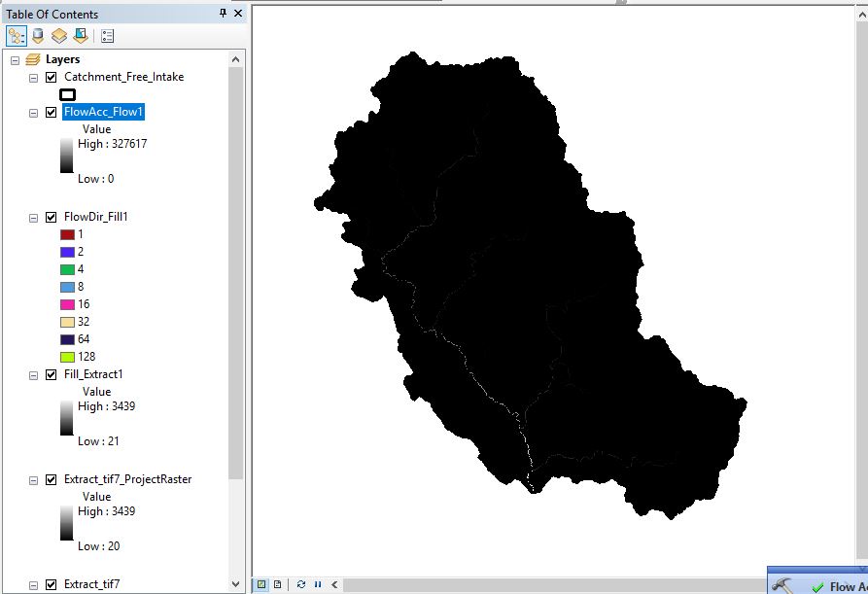This screenshot has height=594, width=868.
Task: Click the green swatch for value 4
Action: pos(67,269)
